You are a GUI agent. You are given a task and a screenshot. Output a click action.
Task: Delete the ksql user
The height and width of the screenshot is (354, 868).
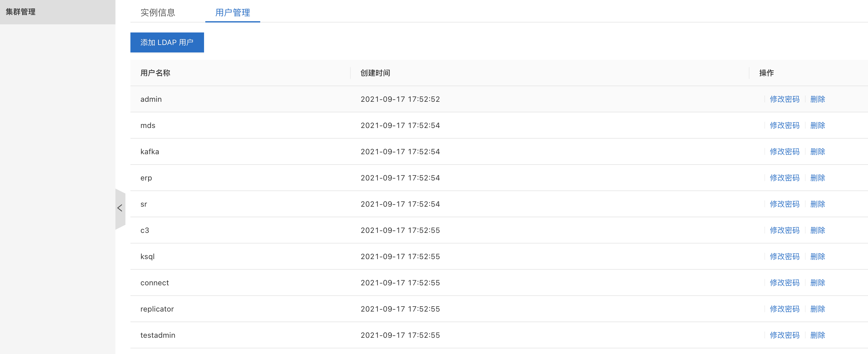(817, 257)
